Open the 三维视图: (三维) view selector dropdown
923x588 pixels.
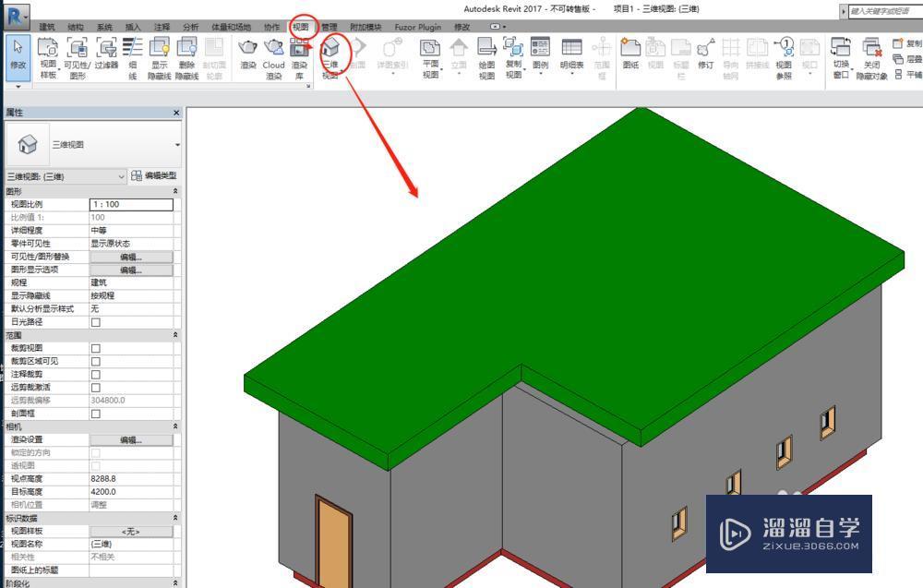coord(65,175)
